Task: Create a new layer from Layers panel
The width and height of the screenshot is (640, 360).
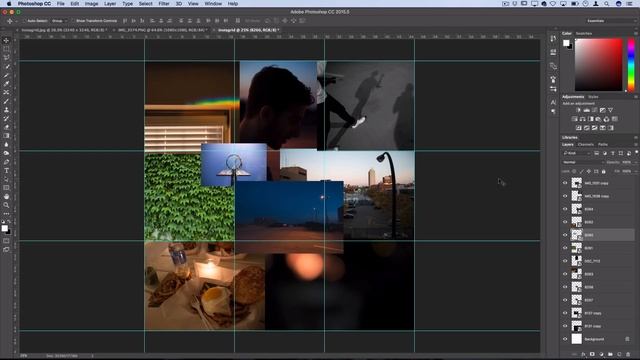Action: pos(619,354)
